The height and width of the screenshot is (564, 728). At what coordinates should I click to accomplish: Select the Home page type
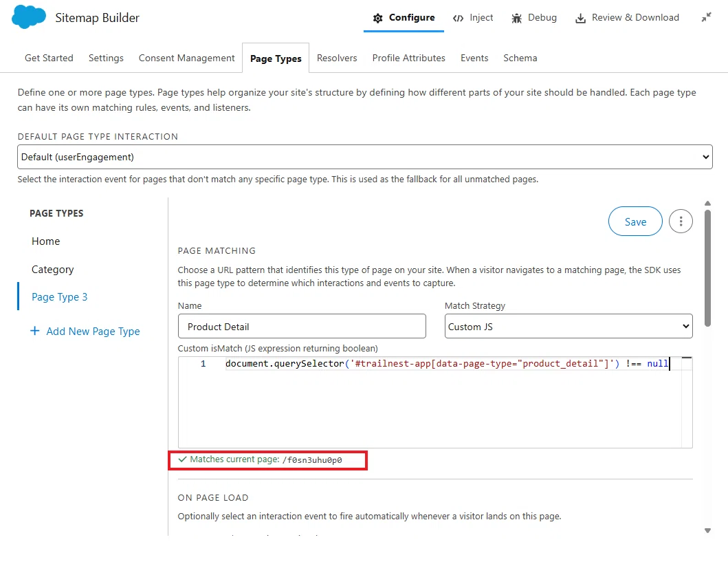click(46, 241)
